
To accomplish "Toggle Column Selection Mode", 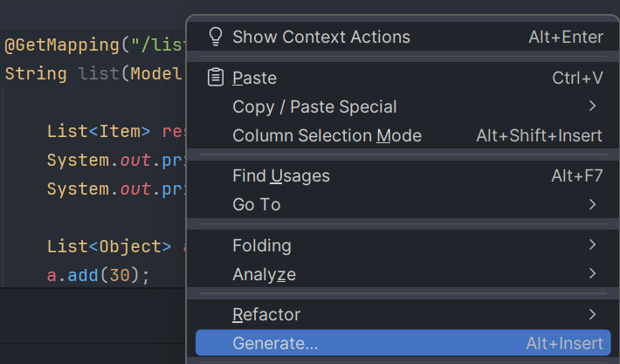I will (327, 135).
